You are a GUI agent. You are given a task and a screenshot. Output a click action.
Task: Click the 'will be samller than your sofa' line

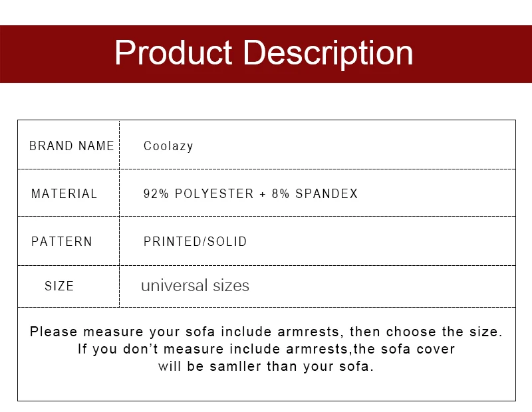[266, 366]
